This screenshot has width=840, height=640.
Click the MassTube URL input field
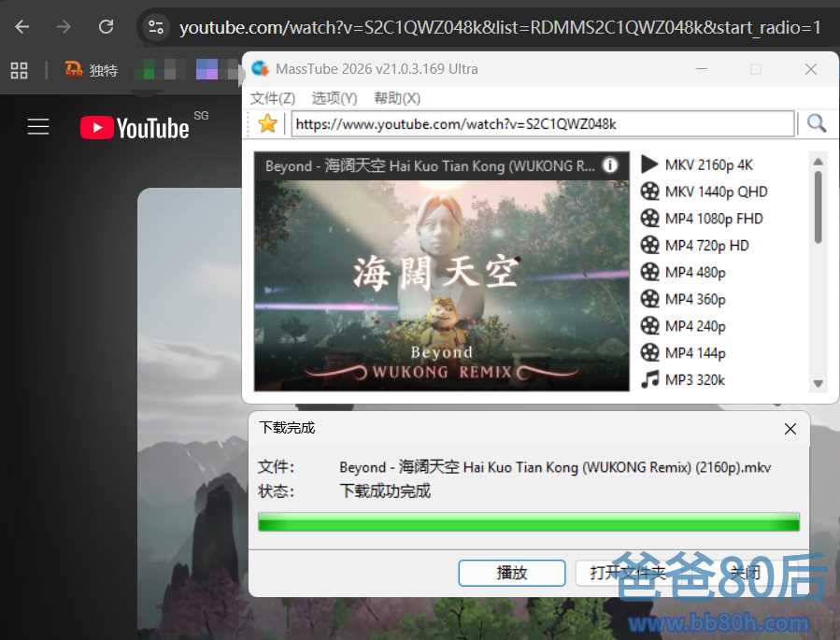(x=542, y=123)
